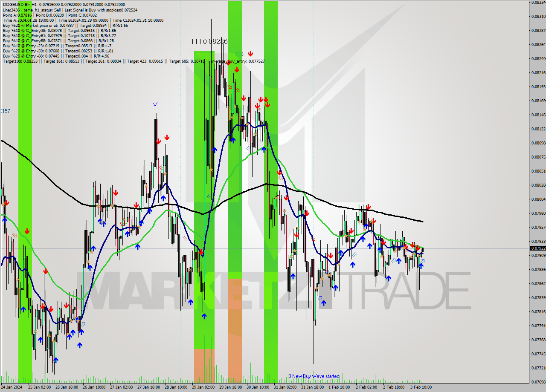Select the 'R/R:4.96' ratio text

[101, 56]
